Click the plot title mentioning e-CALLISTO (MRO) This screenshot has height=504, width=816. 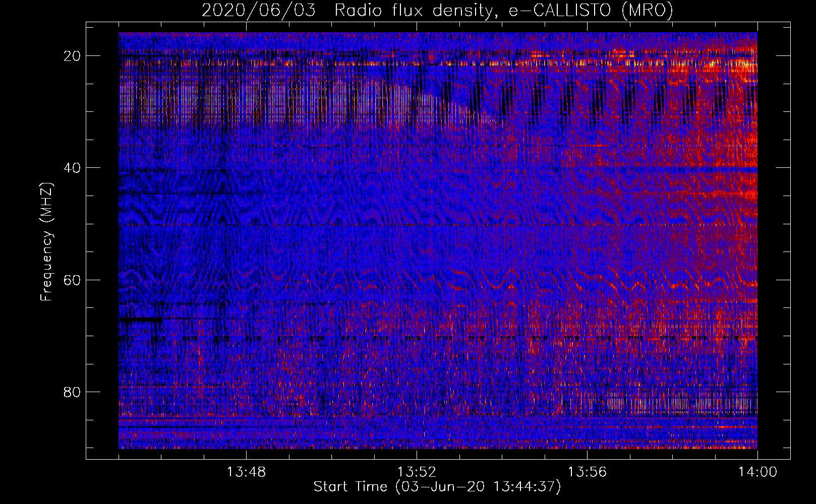437,11
